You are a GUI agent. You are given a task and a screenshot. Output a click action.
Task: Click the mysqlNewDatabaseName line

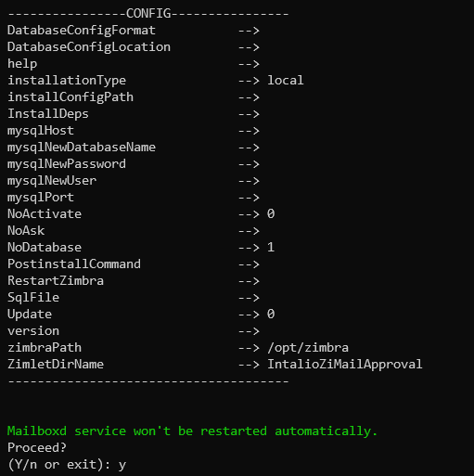pyautogui.click(x=134, y=148)
